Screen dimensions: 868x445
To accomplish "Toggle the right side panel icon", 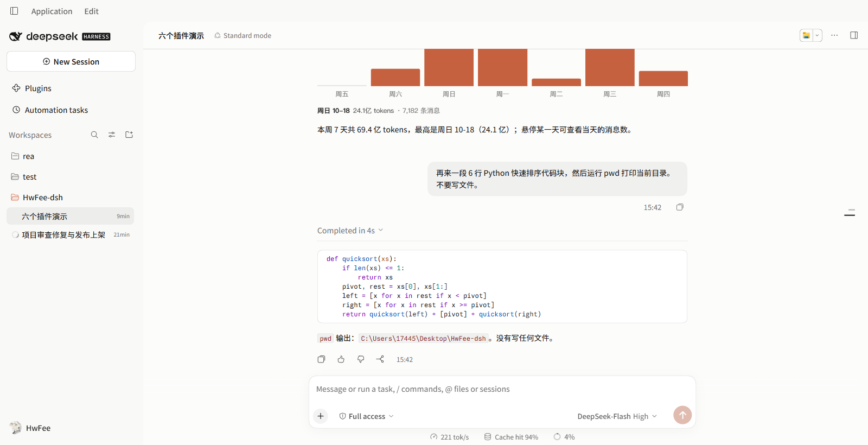I will click(x=854, y=35).
